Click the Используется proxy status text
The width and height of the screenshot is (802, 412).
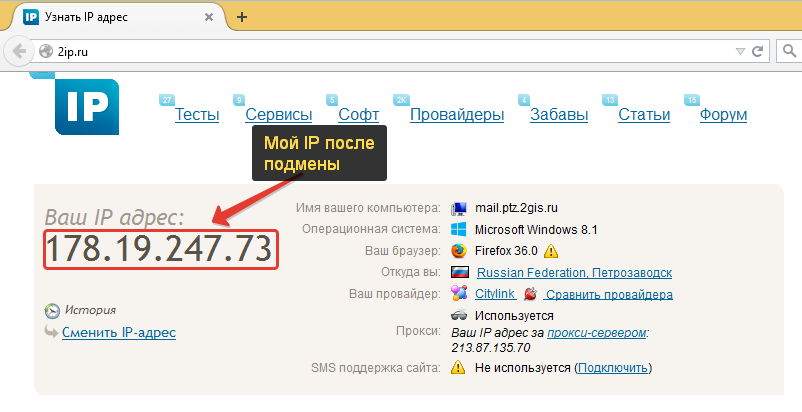[x=514, y=315]
